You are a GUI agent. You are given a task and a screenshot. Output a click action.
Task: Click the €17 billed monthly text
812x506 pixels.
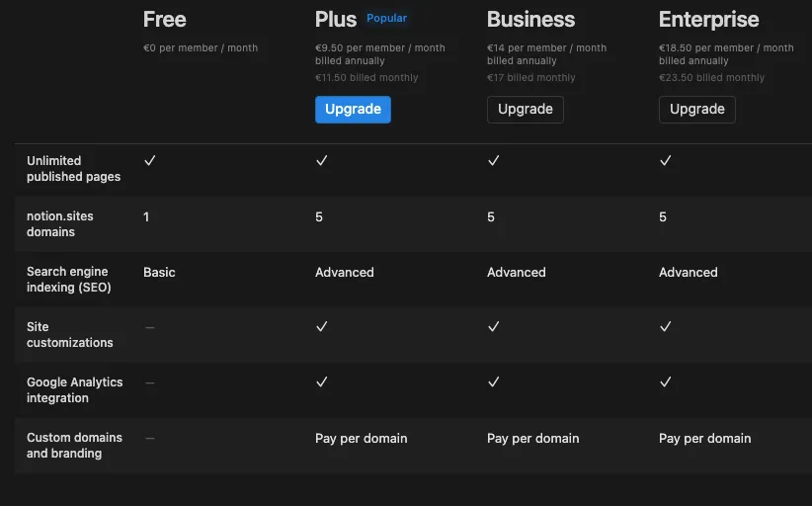pyautogui.click(x=531, y=78)
